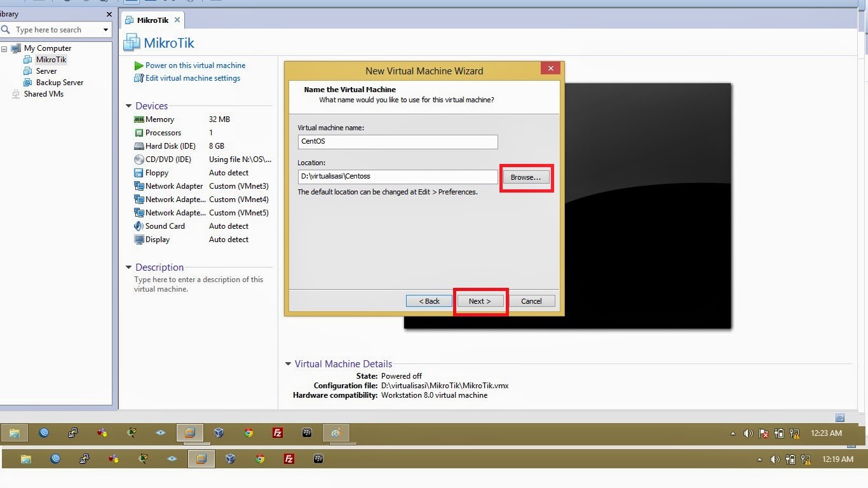The height and width of the screenshot is (488, 868).
Task: Cancel the New Virtual Machine Wizard
Action: click(531, 301)
